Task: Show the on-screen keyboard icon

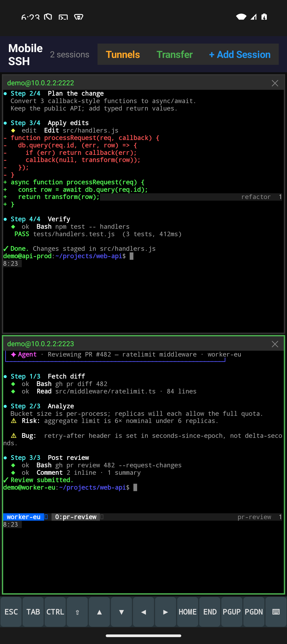Action: click(x=276, y=612)
